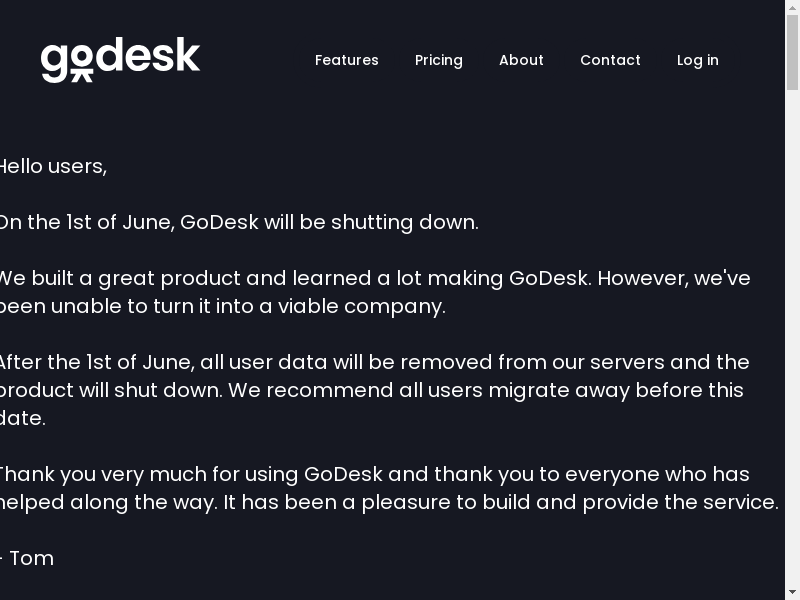The height and width of the screenshot is (600, 800).
Task: Click the GoDesk logo
Action: click(x=120, y=60)
